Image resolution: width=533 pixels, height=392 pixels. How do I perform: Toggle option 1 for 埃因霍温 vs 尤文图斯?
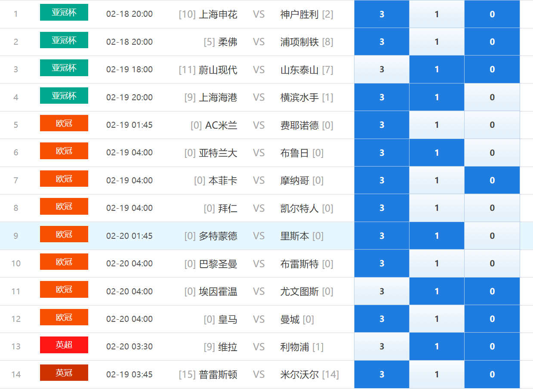(437, 291)
